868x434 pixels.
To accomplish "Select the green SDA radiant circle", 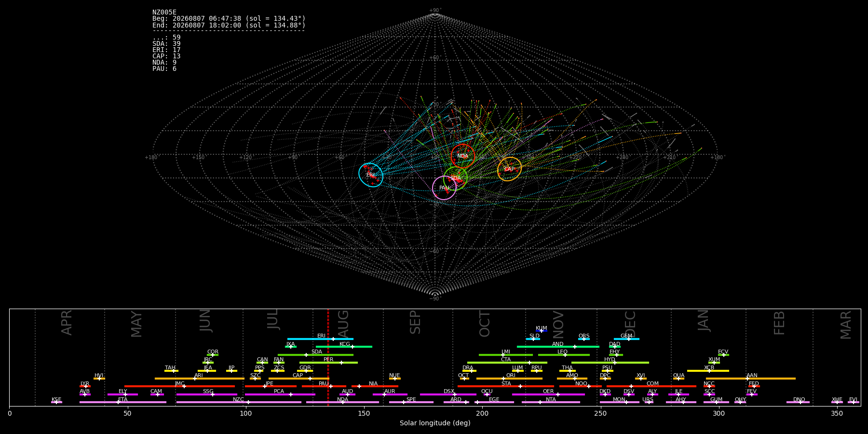I will point(456,178).
